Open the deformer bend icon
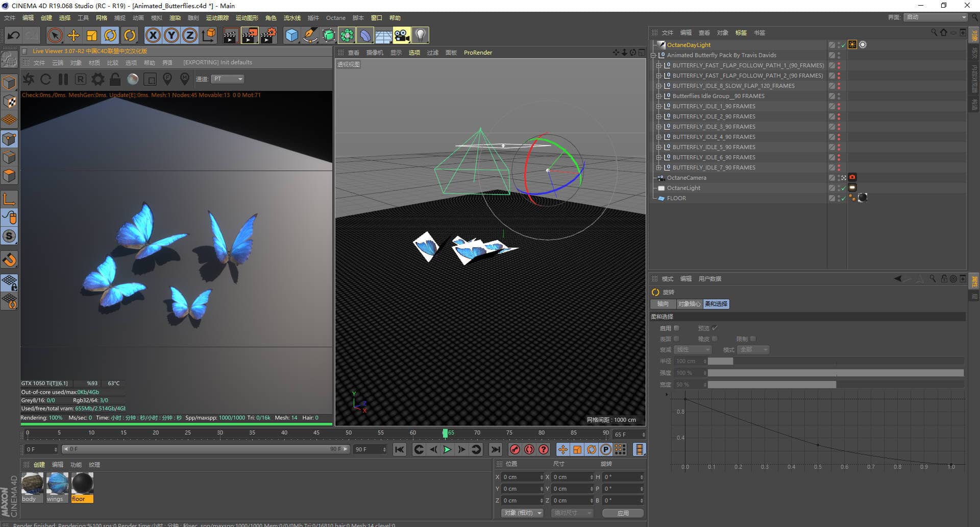The image size is (980, 527). click(x=365, y=35)
